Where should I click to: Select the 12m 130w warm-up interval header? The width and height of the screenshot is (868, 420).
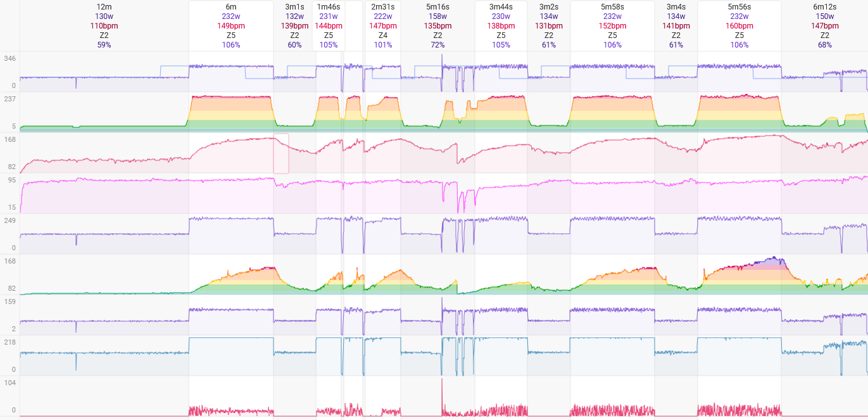tap(104, 26)
